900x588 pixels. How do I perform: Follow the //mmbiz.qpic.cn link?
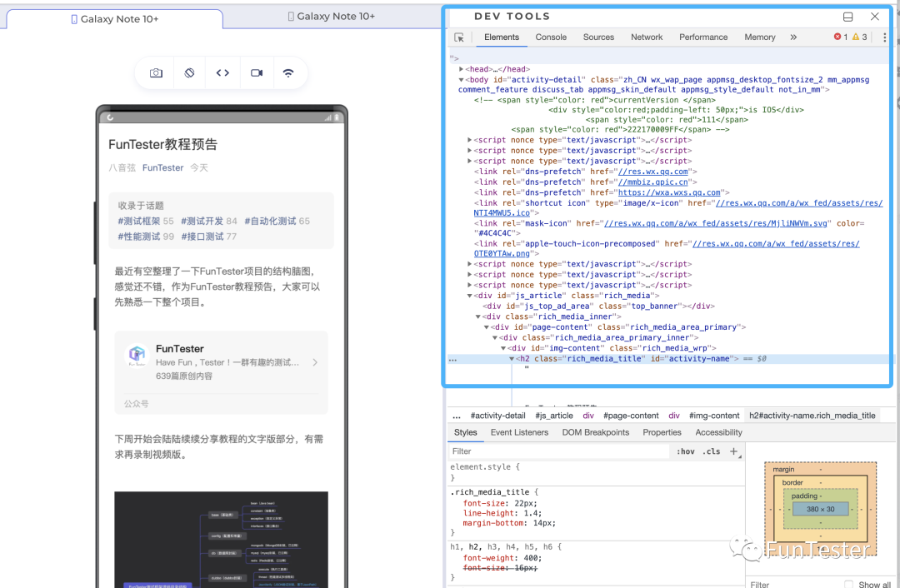[653, 182]
